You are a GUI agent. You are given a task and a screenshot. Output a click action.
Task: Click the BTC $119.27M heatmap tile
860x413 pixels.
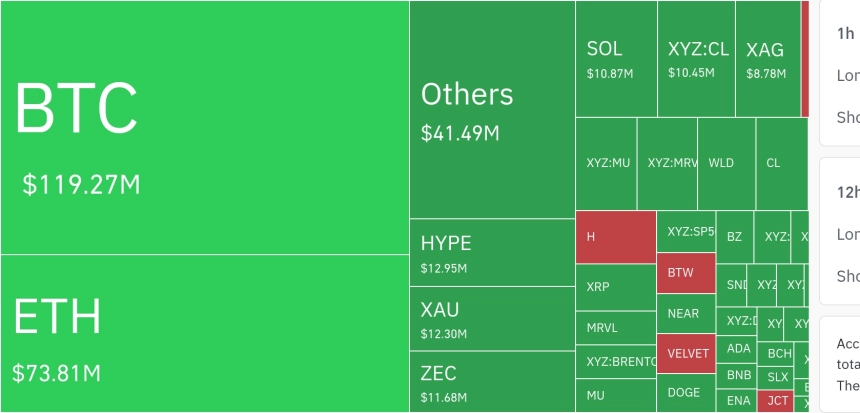click(205, 127)
